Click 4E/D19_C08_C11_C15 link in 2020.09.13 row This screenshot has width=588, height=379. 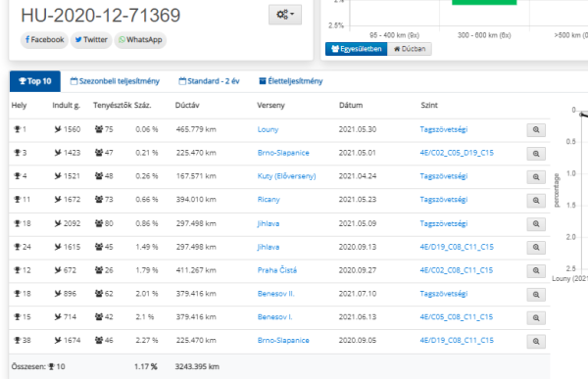click(x=457, y=247)
